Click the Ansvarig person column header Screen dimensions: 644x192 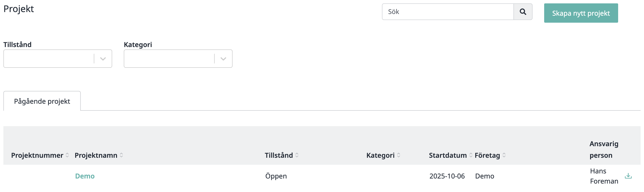603,149
